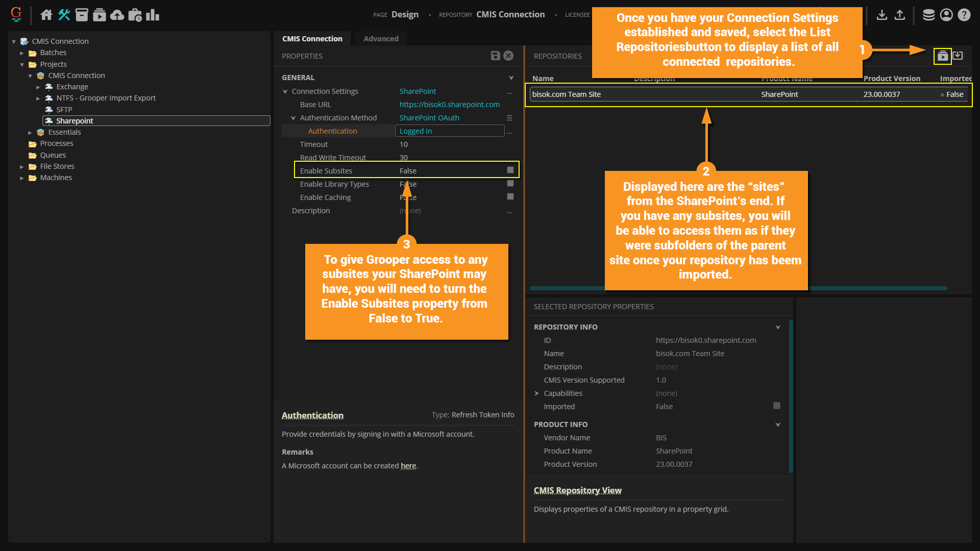980x551 pixels.
Task: Click the 'here' Microsoft account link
Action: 408,466
